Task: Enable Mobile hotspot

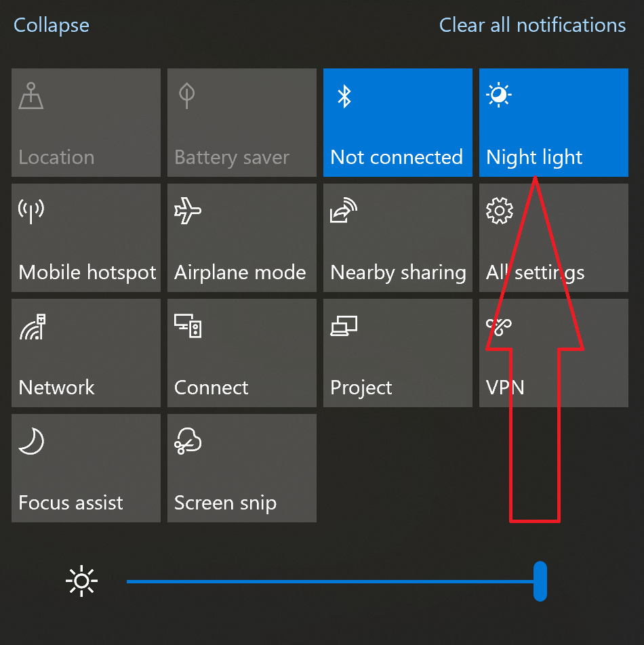Action: click(x=85, y=238)
